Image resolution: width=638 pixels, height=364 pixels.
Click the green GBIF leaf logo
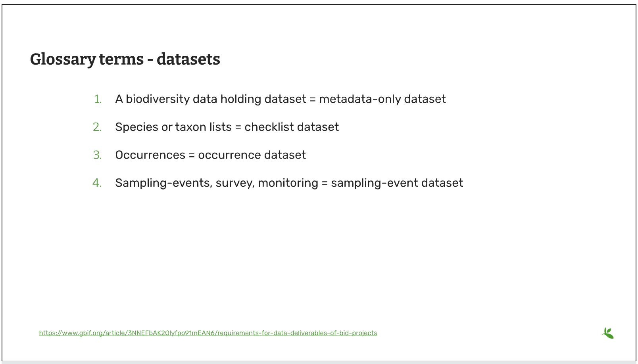607,333
